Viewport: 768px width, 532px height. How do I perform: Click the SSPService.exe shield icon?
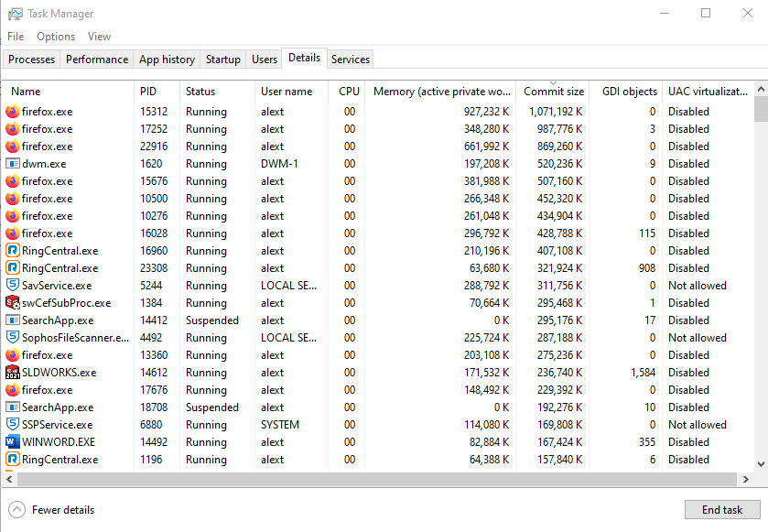tap(13, 425)
